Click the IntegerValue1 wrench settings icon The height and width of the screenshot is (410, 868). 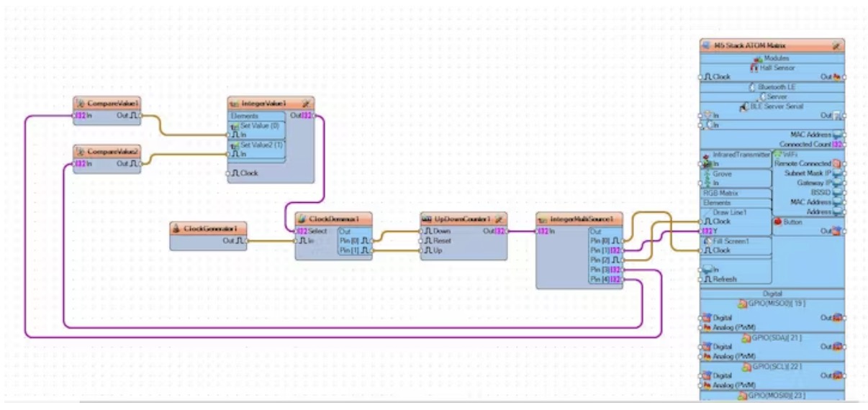(x=306, y=103)
